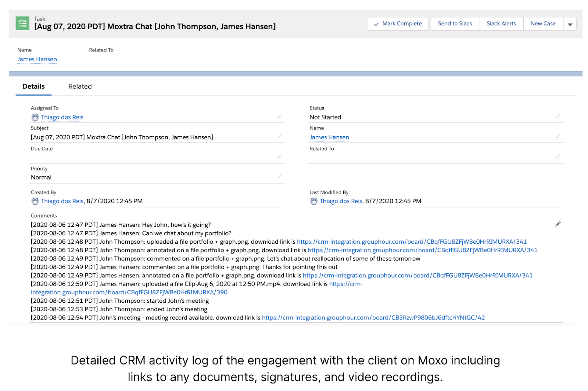Click avatar icon in Created By field

point(35,201)
